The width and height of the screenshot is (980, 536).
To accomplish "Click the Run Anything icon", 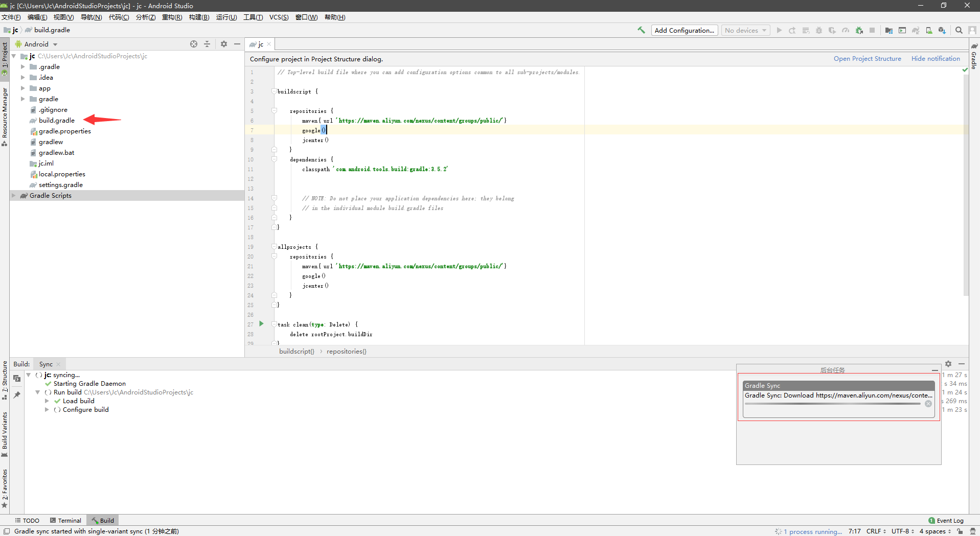I will (x=902, y=30).
